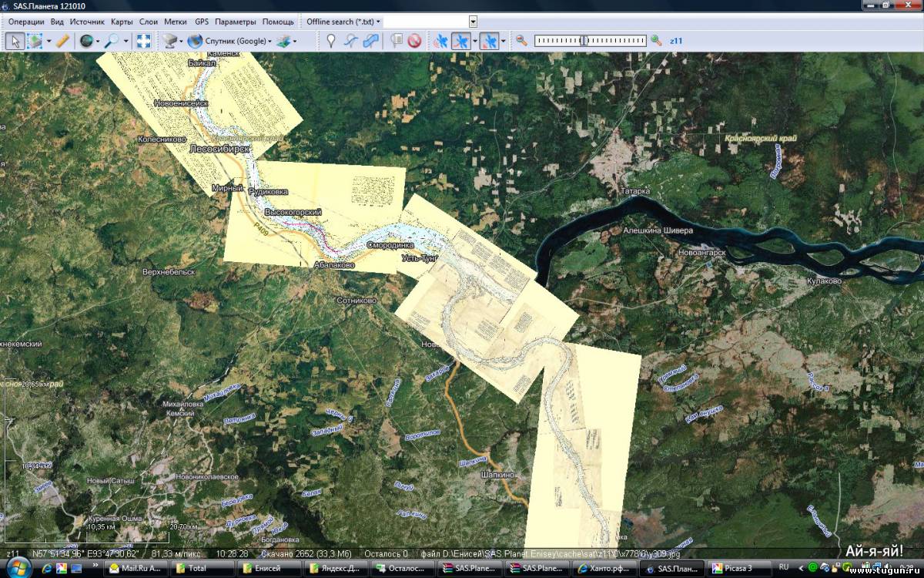The height and width of the screenshot is (578, 924).
Task: Switch to the Яндекс.Д... taskbar button
Action: (336, 569)
